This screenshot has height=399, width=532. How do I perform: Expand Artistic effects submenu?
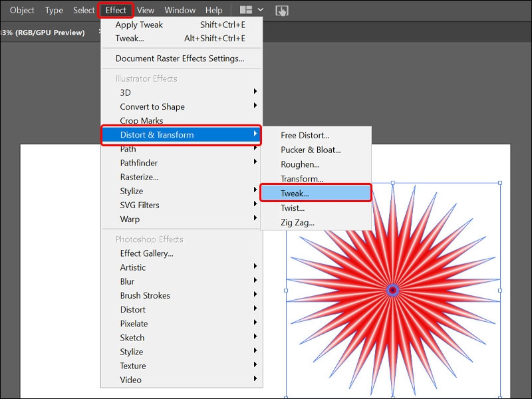point(182,267)
